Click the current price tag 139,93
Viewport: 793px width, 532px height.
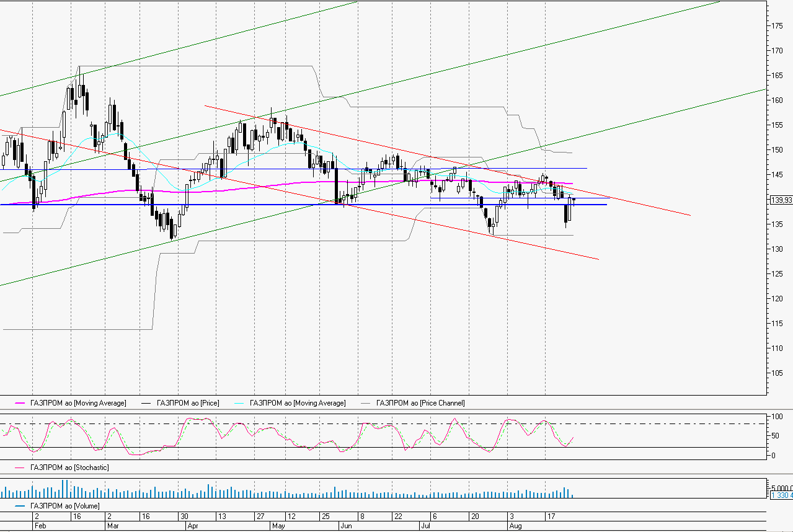point(780,200)
